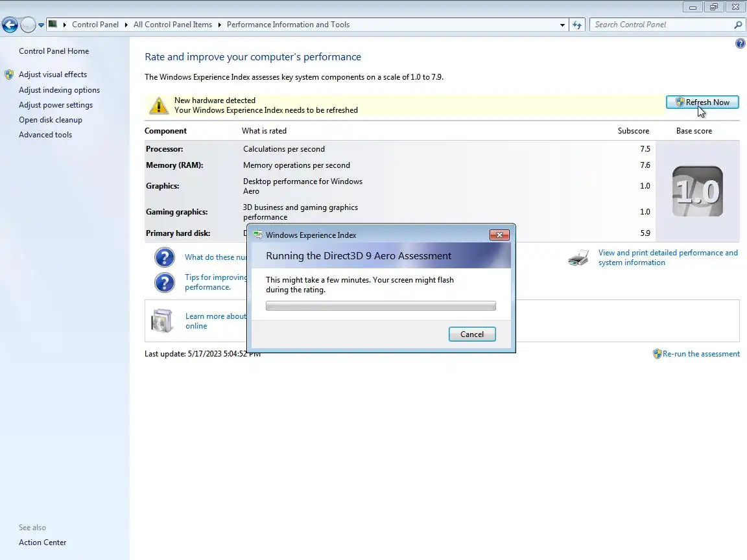Click the Base score column header

coord(694,131)
